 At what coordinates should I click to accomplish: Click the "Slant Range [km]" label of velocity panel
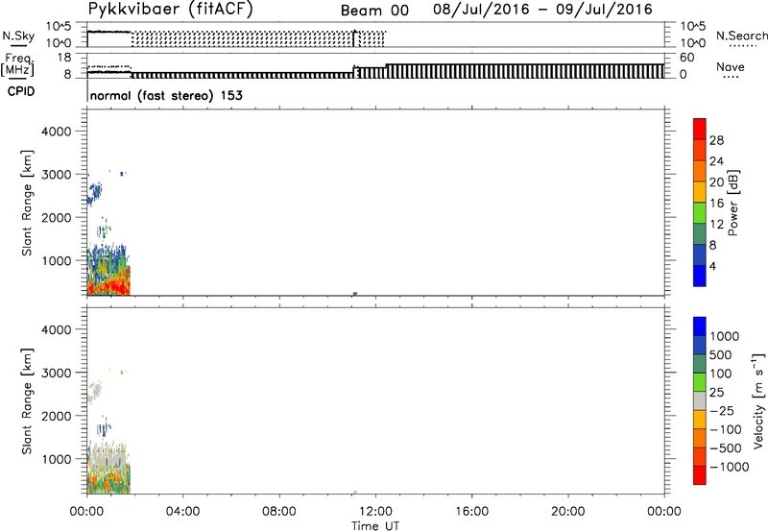[27, 401]
